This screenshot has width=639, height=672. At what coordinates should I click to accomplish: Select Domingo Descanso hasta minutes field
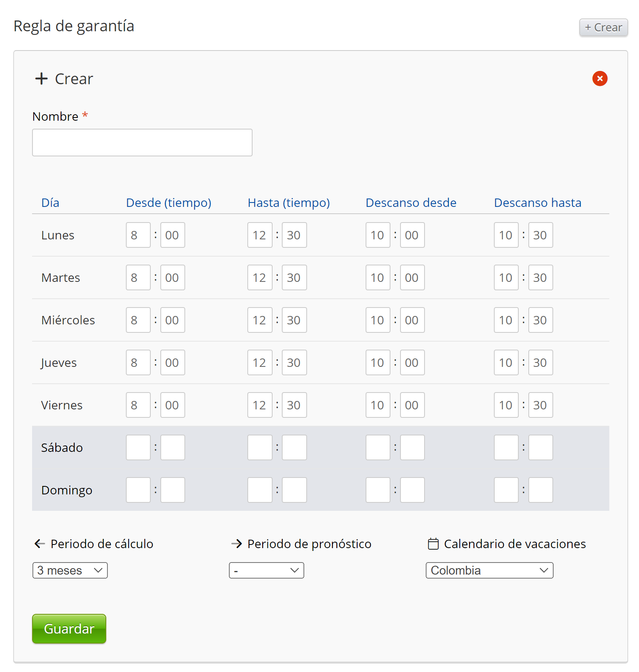tap(540, 490)
